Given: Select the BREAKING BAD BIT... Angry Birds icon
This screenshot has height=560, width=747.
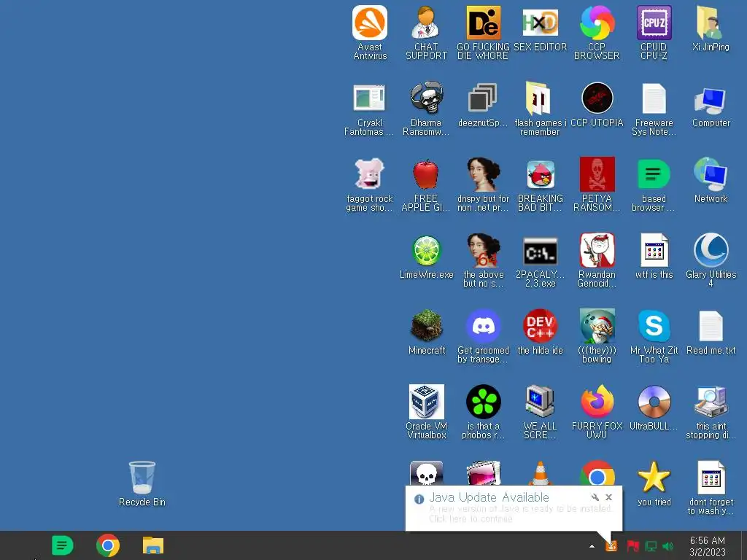Looking at the screenshot, I should pos(541,186).
